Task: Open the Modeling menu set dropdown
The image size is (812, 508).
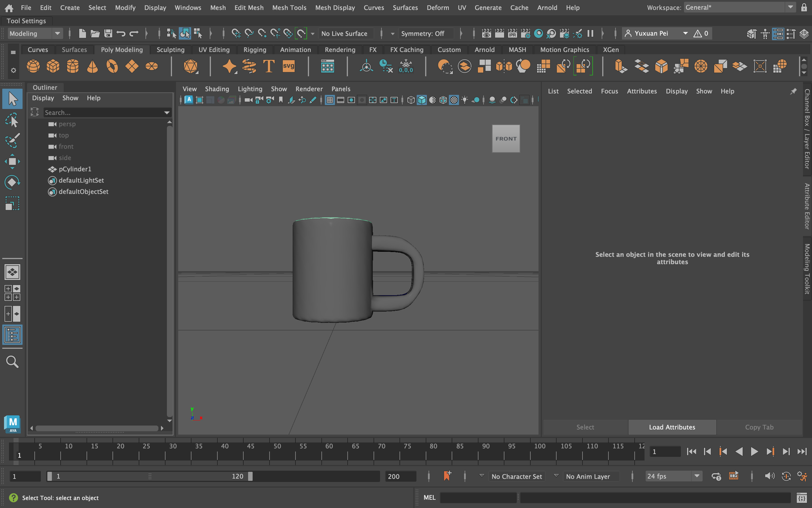Action: point(57,33)
